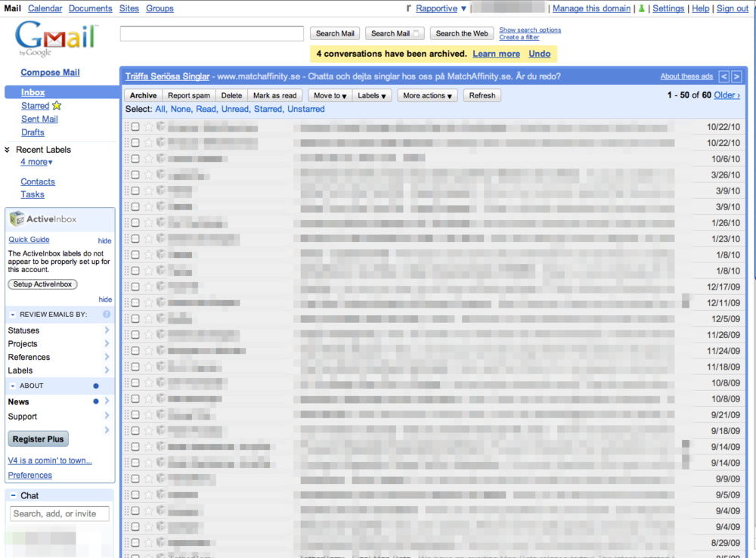The image size is (756, 558).
Task: Undo the archive of conversations
Action: (x=540, y=54)
